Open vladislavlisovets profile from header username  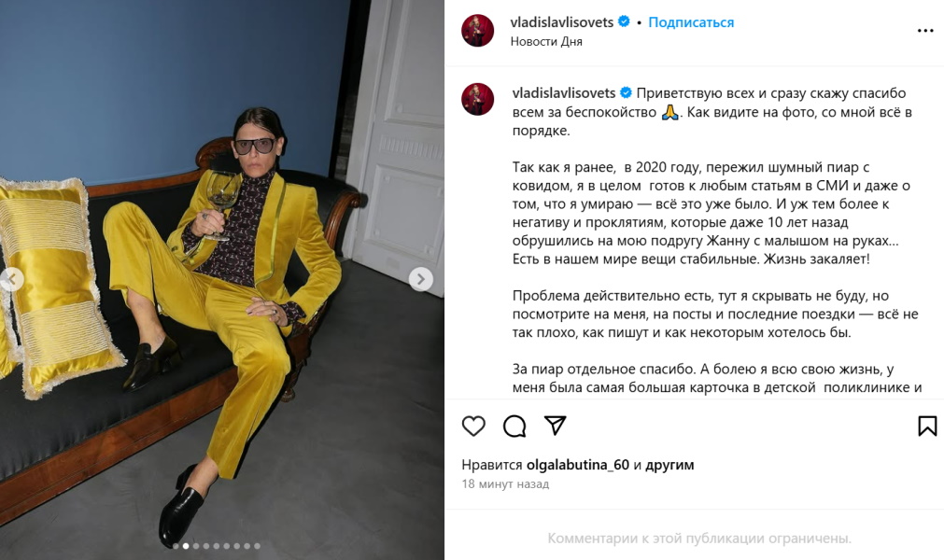(x=562, y=22)
